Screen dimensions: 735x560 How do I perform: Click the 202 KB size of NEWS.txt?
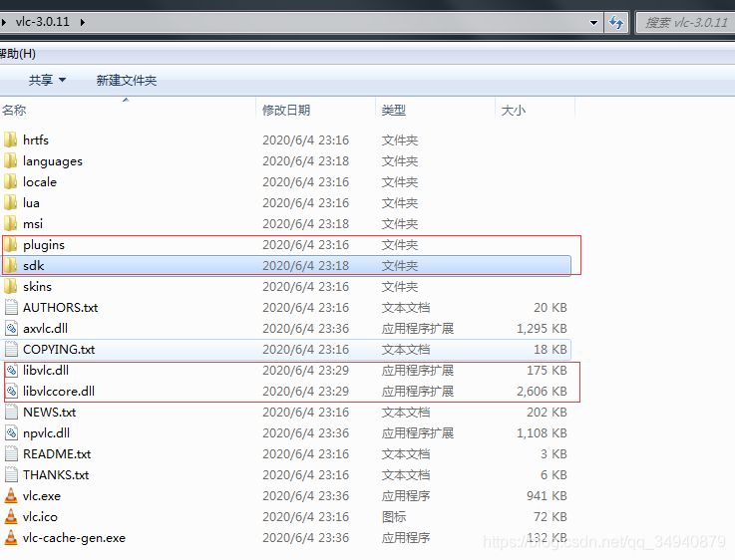[547, 413]
